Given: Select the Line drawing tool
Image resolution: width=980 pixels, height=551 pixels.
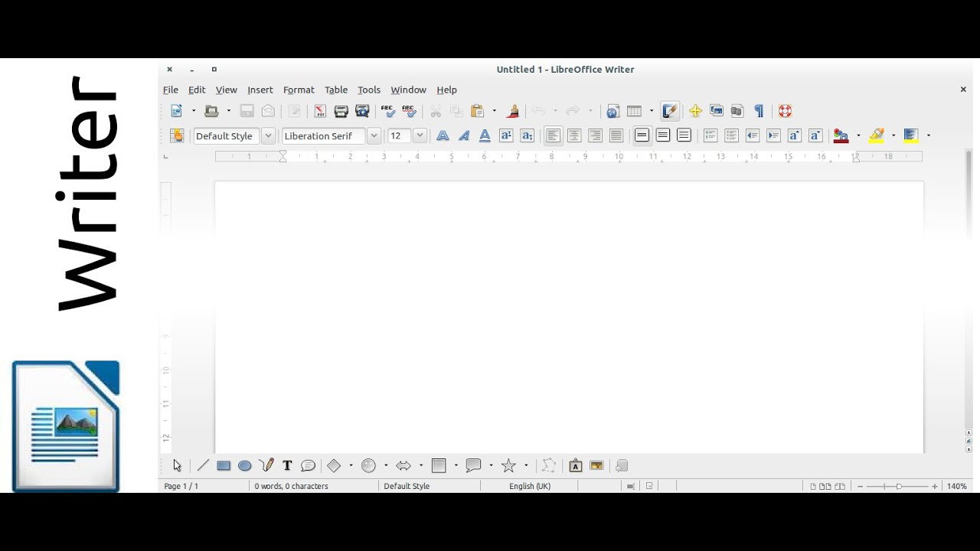Looking at the screenshot, I should pyautogui.click(x=203, y=465).
